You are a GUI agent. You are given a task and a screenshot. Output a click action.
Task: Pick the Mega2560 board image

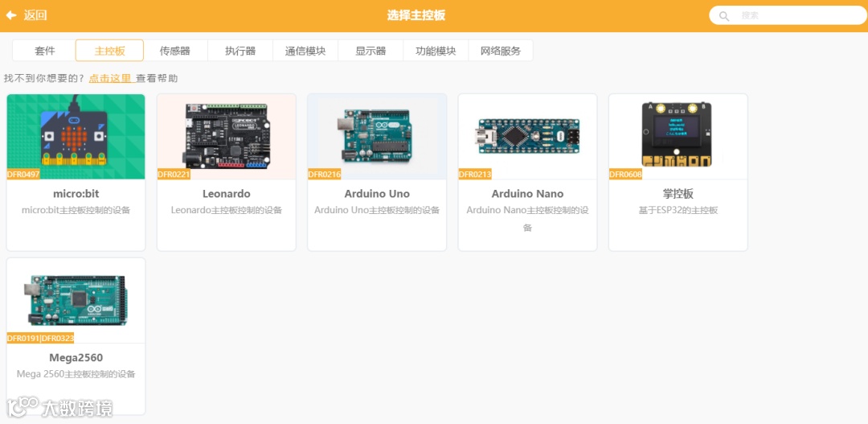(x=76, y=300)
